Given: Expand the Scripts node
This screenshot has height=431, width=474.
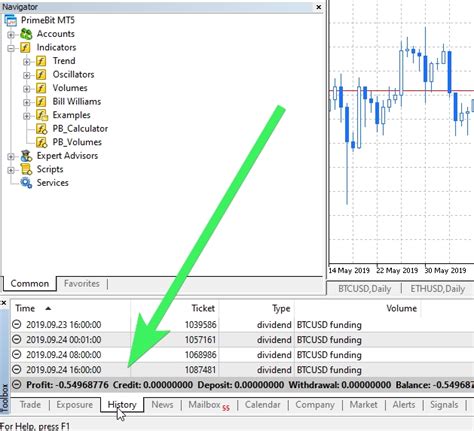Looking at the screenshot, I should tap(11, 170).
